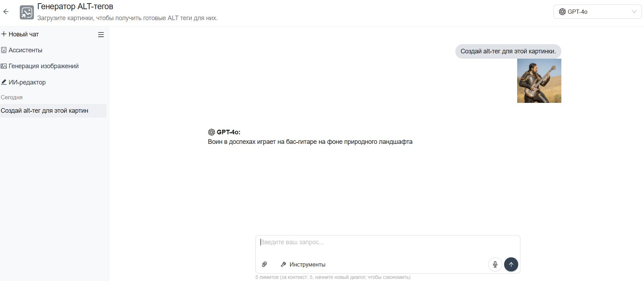Open the ИИ-редактор pencil item
The width and height of the screenshot is (644, 281).
click(23, 82)
